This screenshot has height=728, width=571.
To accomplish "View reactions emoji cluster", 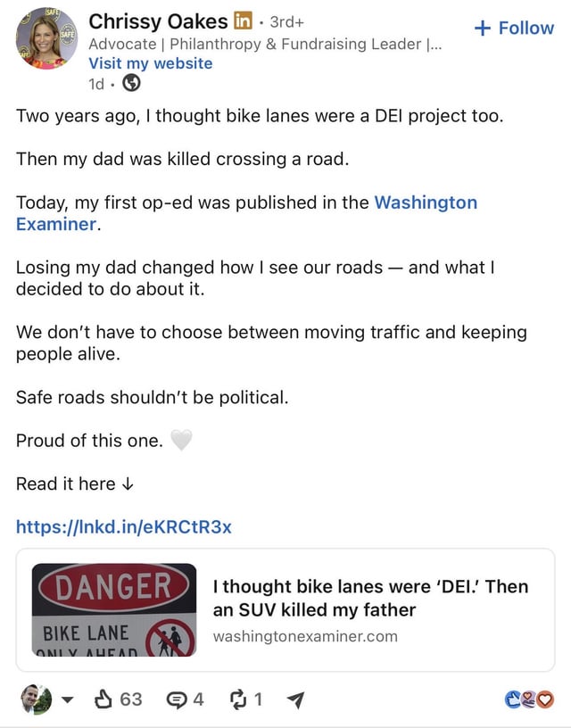I will click(529, 699).
